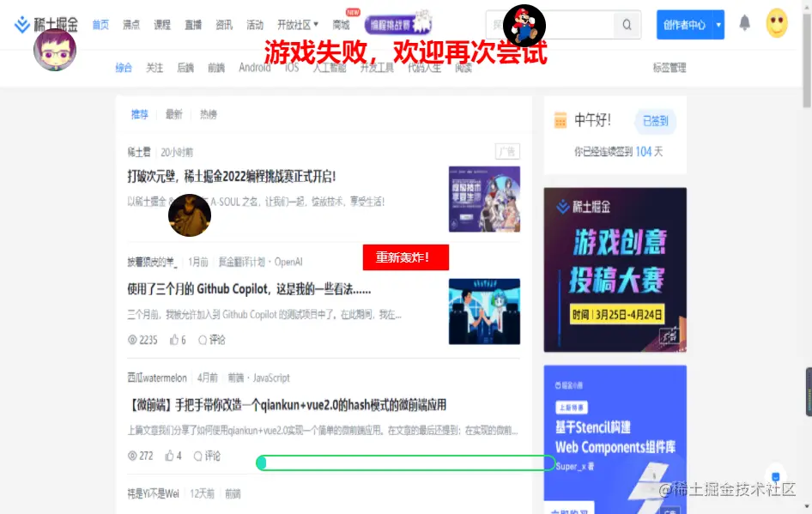Open 标签管理 link
Image resolution: width=812 pixels, height=514 pixels.
(669, 67)
